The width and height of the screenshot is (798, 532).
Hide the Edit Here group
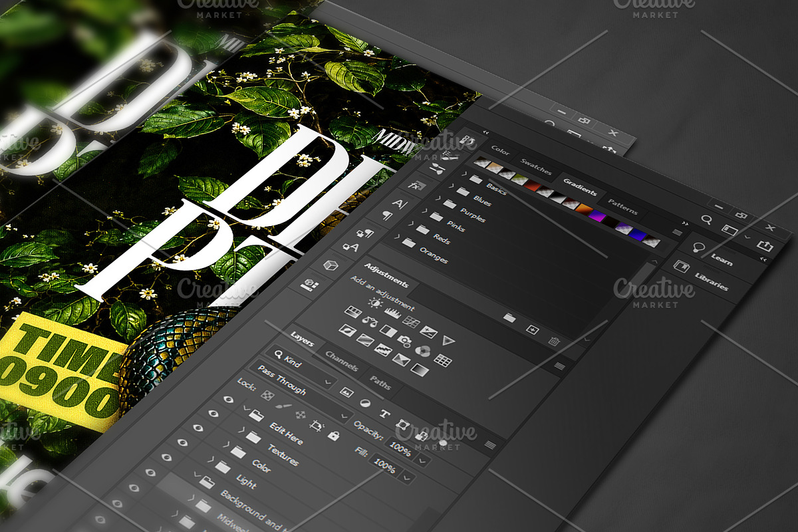tap(228, 400)
